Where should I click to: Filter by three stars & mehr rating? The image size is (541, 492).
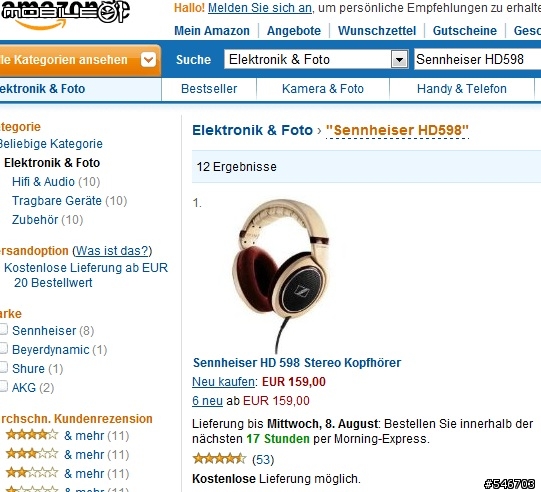[67, 454]
